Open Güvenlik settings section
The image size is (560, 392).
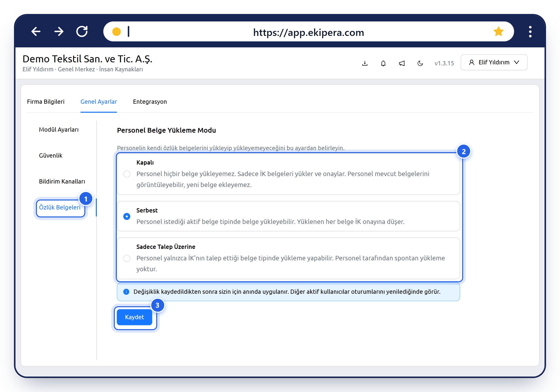[51, 156]
